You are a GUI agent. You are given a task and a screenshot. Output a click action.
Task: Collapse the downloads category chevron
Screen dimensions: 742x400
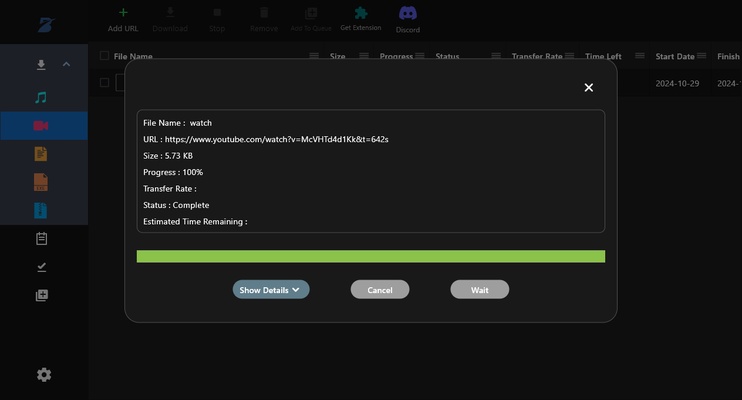67,65
